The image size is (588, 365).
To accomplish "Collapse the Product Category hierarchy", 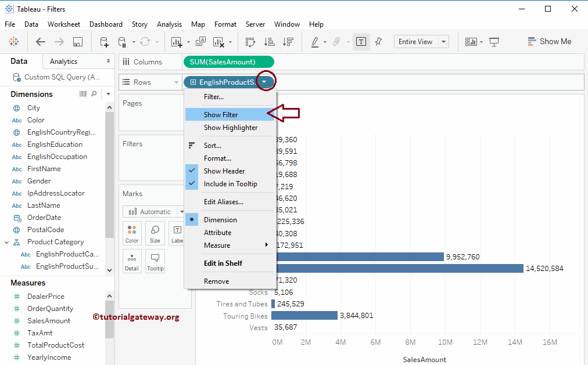I will 7,242.
